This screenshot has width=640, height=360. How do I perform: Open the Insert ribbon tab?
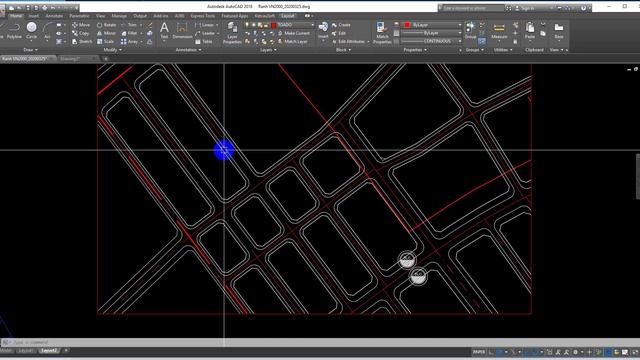(33, 16)
